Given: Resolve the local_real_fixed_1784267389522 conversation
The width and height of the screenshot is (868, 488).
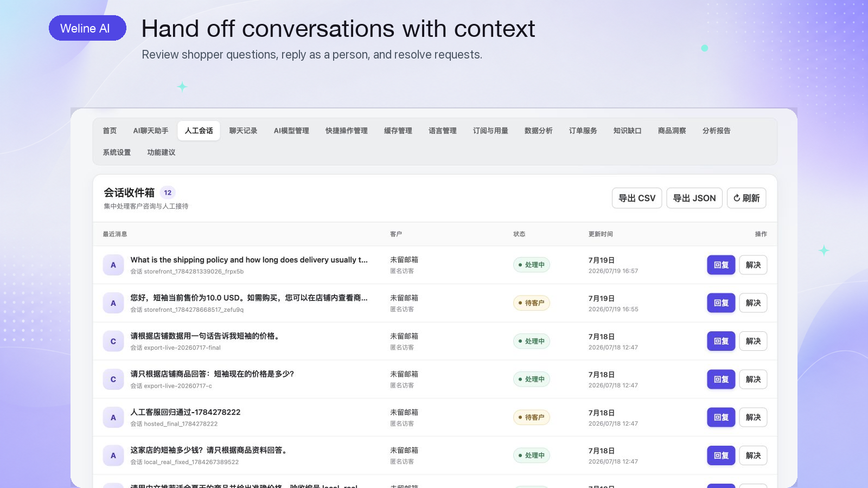Looking at the screenshot, I should click(x=753, y=455).
